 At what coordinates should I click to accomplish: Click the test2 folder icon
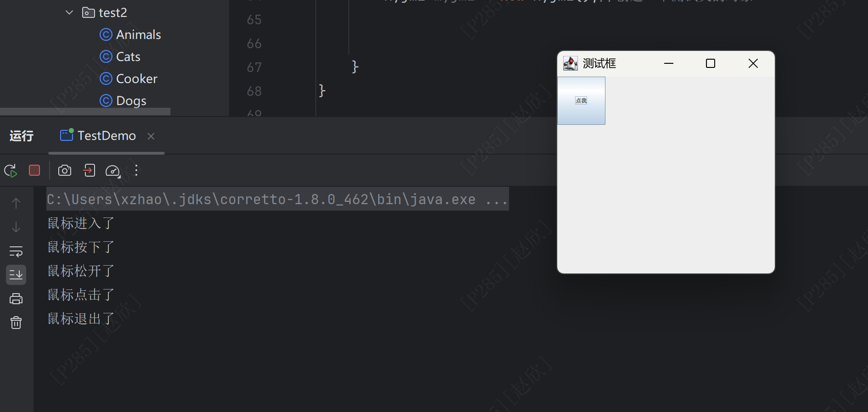(x=88, y=12)
